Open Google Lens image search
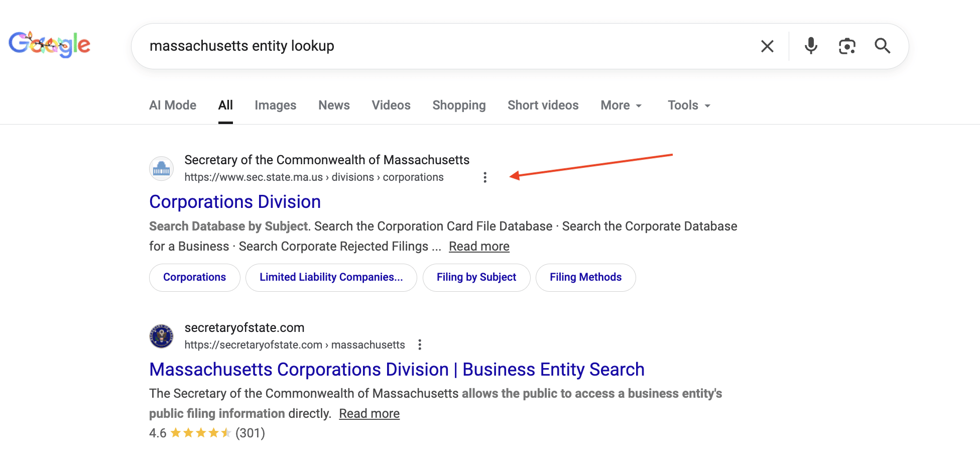Image resolution: width=980 pixels, height=463 pixels. 846,46
